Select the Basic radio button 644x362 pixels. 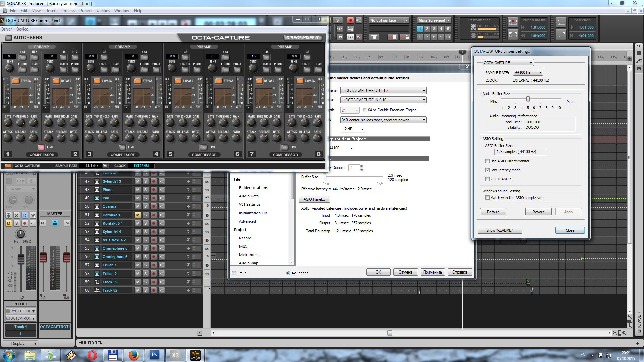tap(234, 273)
